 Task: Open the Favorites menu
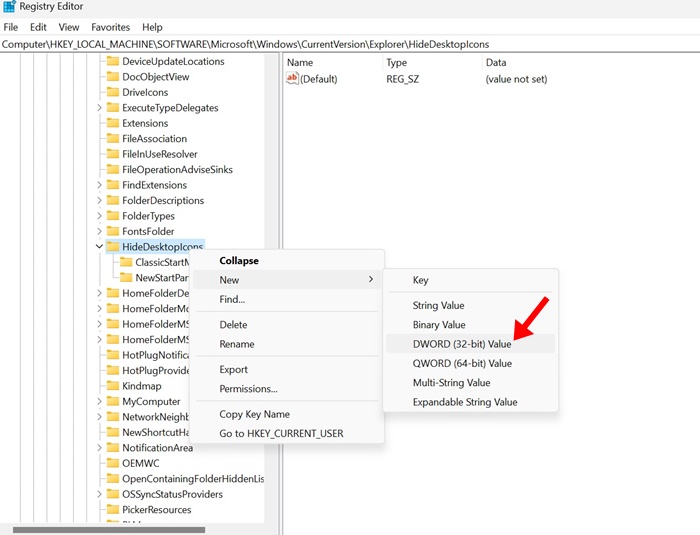tap(110, 27)
